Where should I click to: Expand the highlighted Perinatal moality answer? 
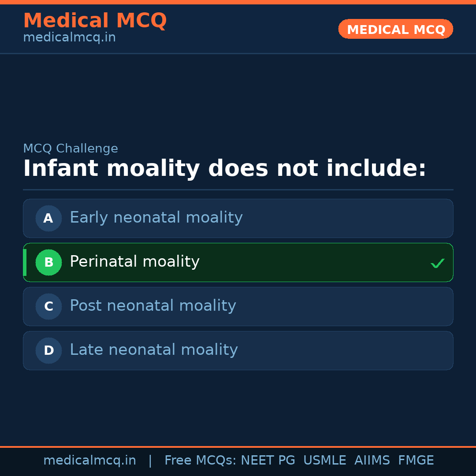tap(238, 262)
